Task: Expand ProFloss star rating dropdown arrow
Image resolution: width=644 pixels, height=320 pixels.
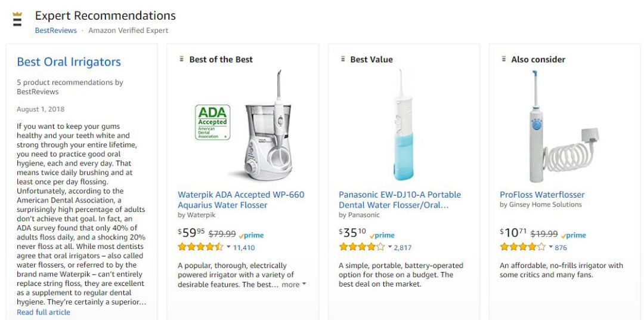Action: coord(550,247)
